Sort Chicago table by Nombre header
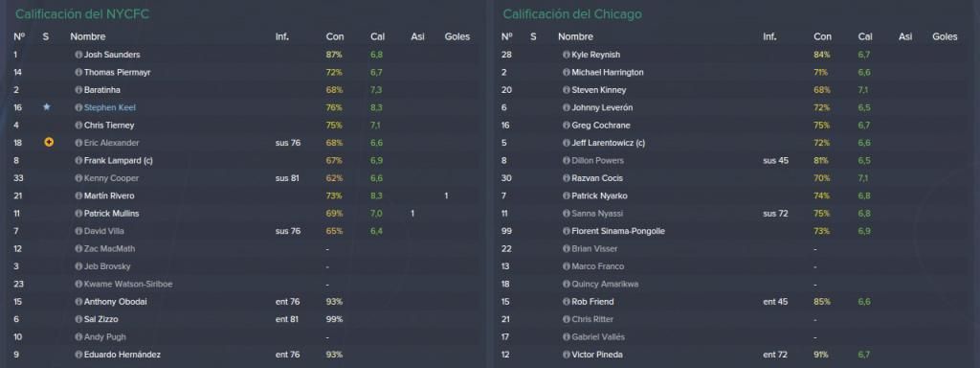 point(575,37)
